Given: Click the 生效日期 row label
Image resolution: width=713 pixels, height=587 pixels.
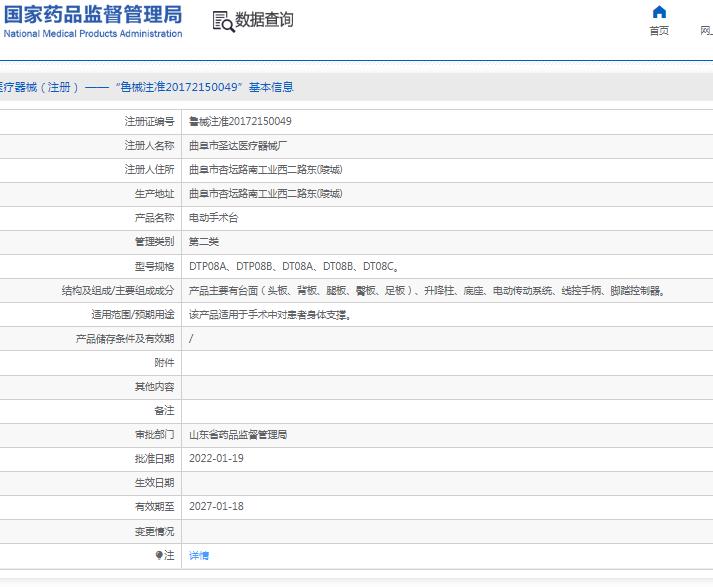Looking at the screenshot, I should click(x=155, y=482).
